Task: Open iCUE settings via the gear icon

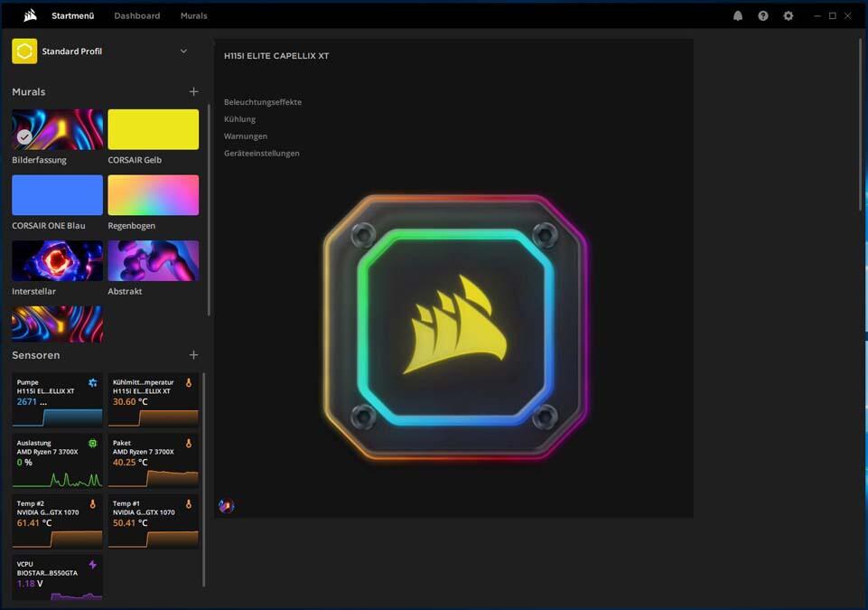Action: click(x=789, y=16)
